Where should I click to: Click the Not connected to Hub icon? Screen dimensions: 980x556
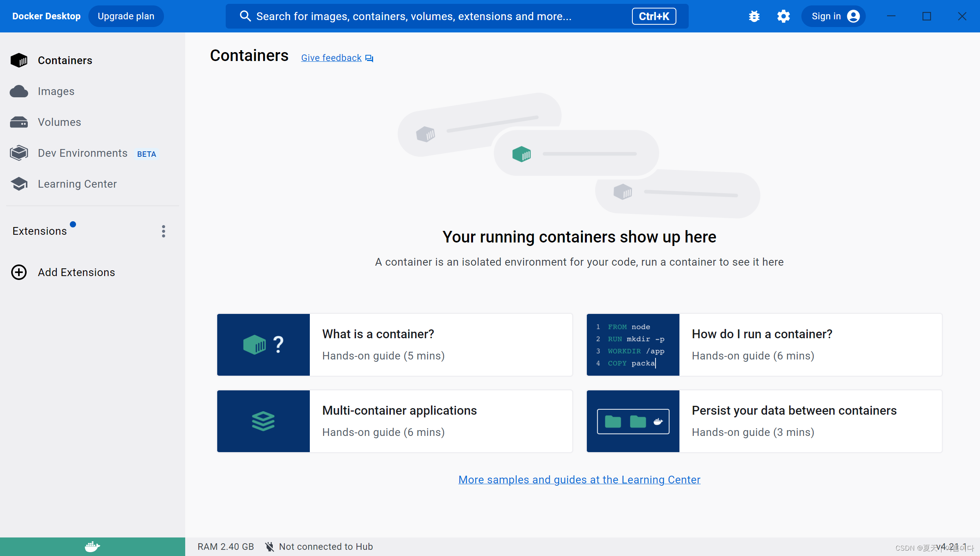coord(270,547)
